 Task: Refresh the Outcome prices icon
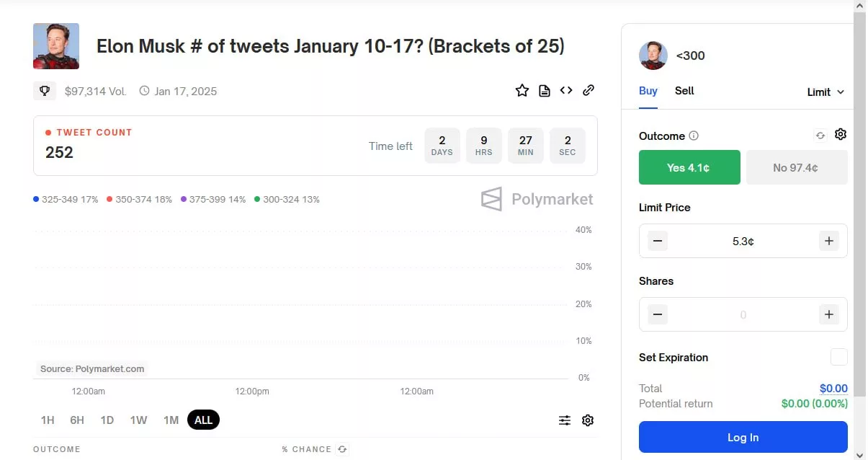coord(820,136)
